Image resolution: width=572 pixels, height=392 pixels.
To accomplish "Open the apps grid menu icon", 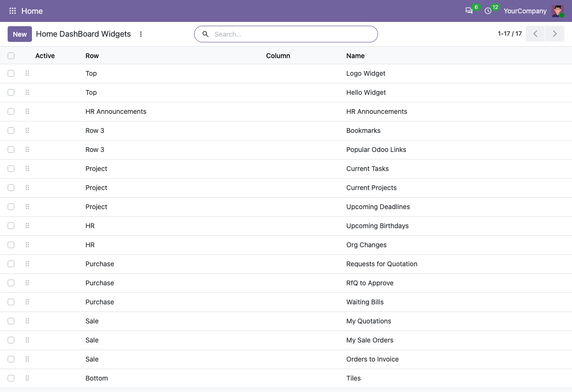I will tap(13, 11).
